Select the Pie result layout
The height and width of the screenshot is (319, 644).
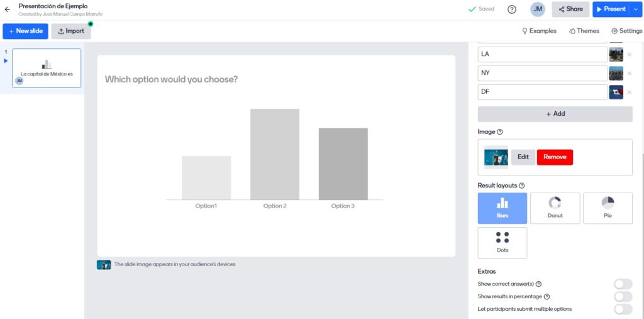coord(608,208)
